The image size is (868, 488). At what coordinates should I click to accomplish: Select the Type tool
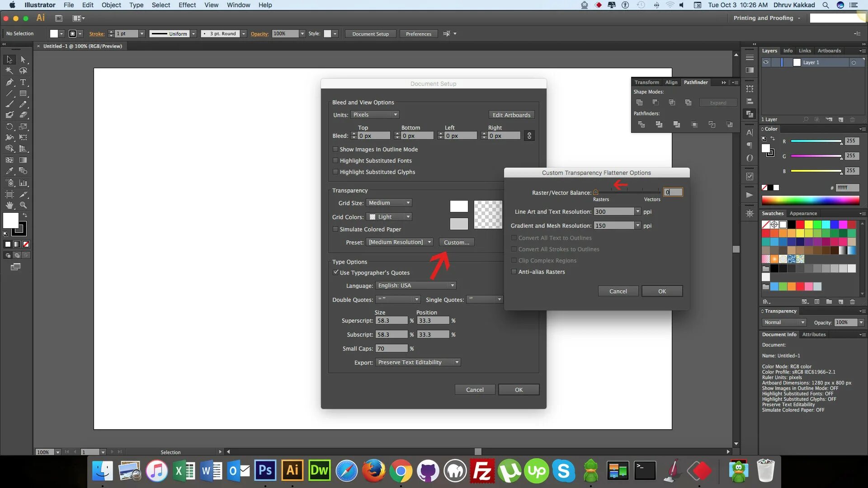[23, 82]
